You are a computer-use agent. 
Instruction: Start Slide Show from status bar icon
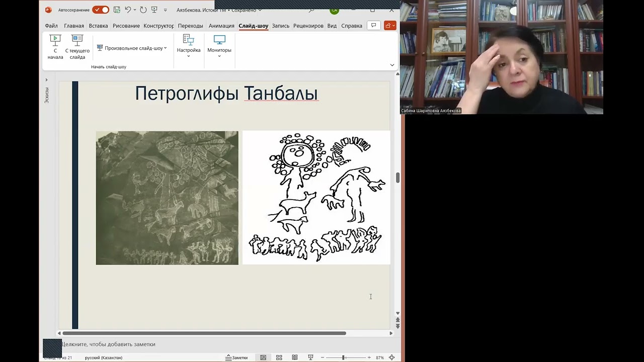(311, 357)
